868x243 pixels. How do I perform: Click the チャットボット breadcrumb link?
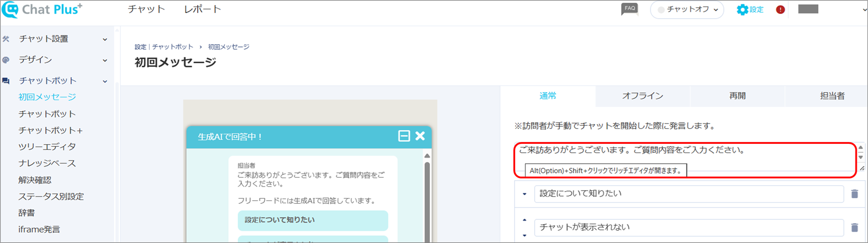coord(173,47)
